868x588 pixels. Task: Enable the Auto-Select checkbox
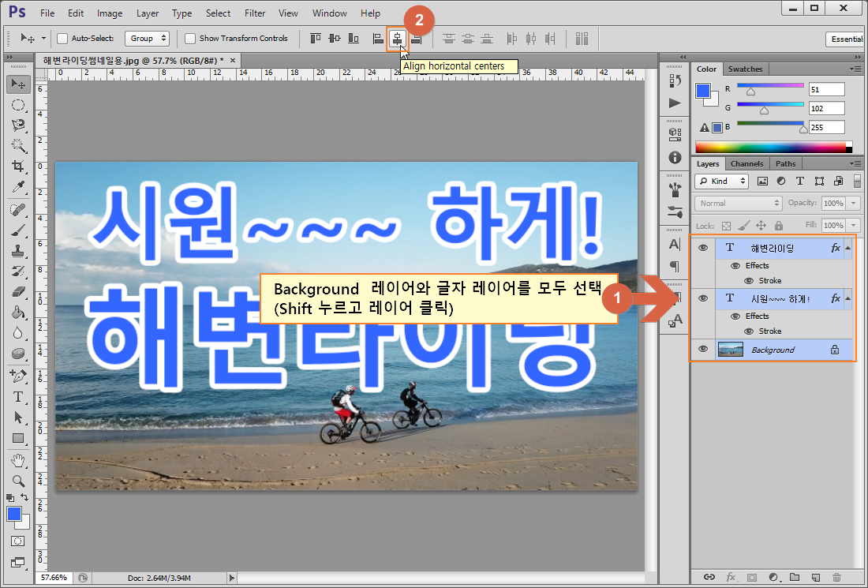[62, 38]
